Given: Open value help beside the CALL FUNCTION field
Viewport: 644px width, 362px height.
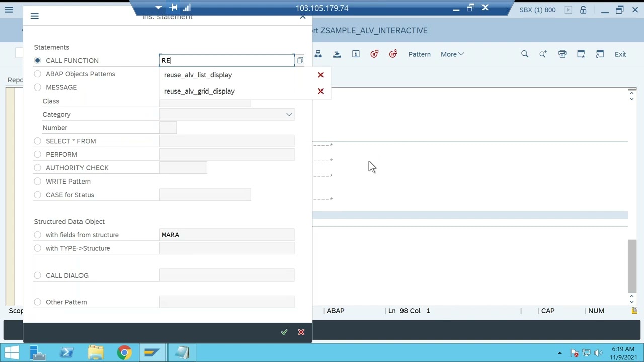Looking at the screenshot, I should (300, 61).
